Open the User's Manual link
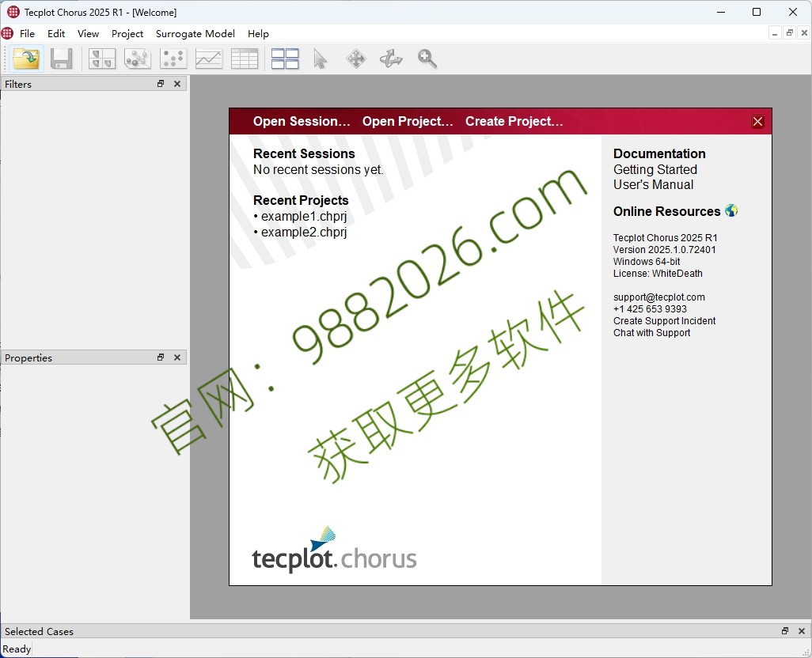 click(653, 185)
